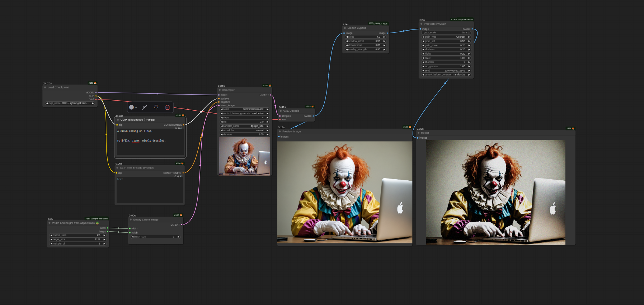Open the grain_type dropdown showing Coarser
Viewport: 644px width, 305px height.
(x=446, y=37)
